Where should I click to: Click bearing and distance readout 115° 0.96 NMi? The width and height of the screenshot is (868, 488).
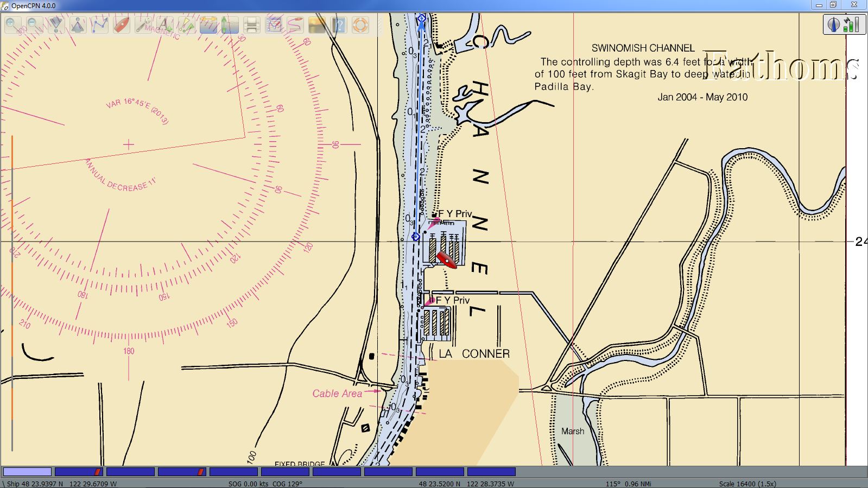(629, 484)
